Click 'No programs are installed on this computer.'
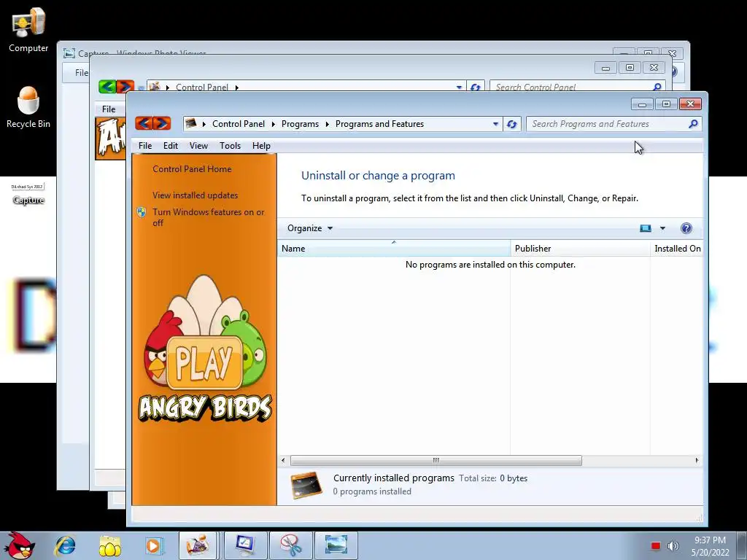Screen dimensions: 747x560 coord(490,265)
